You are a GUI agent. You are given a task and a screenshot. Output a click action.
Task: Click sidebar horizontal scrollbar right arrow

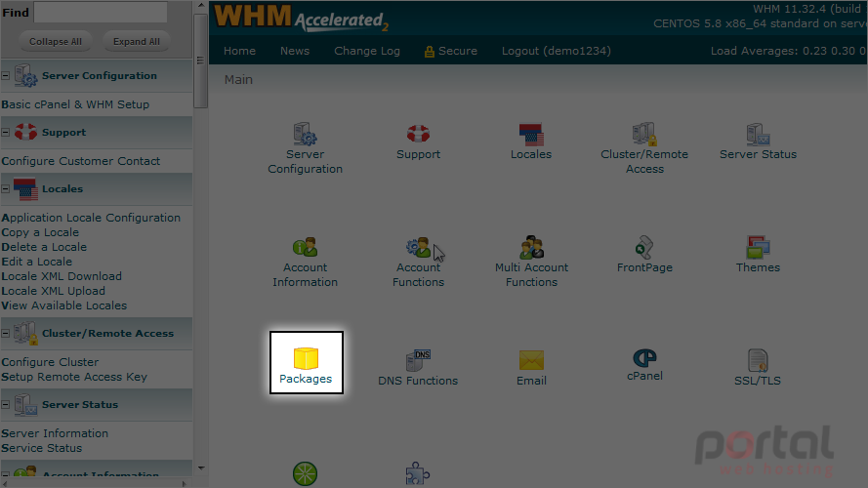coord(185,483)
